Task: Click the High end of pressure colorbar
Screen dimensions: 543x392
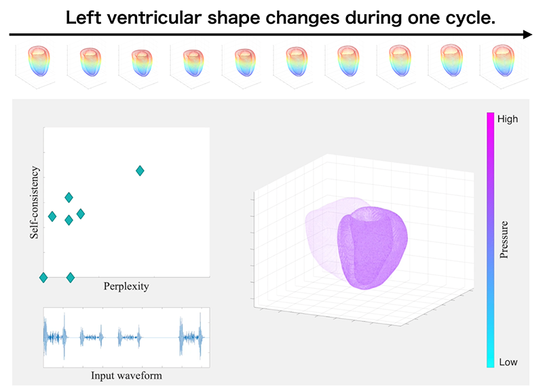Action: [x=490, y=118]
